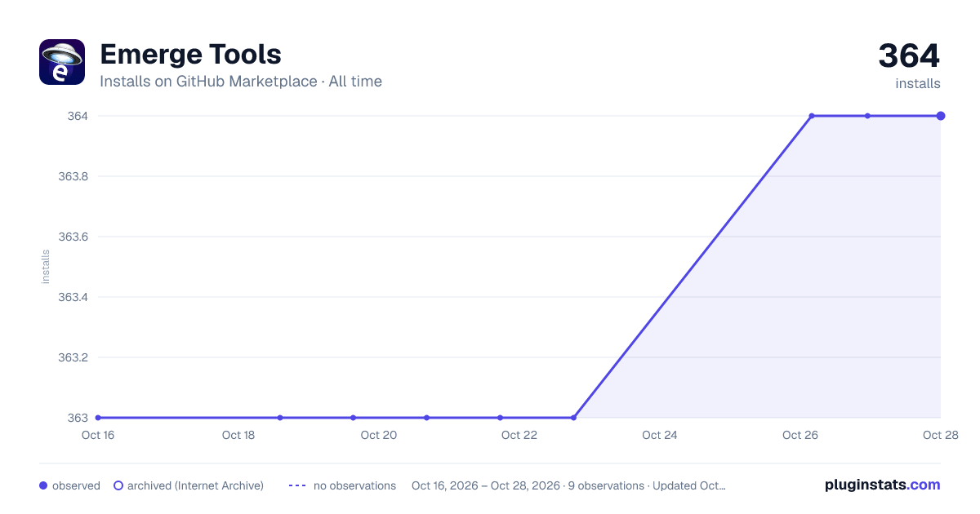This screenshot has height=514, width=980.
Task: Click the y-axis label 363.6
Action: click(x=73, y=237)
